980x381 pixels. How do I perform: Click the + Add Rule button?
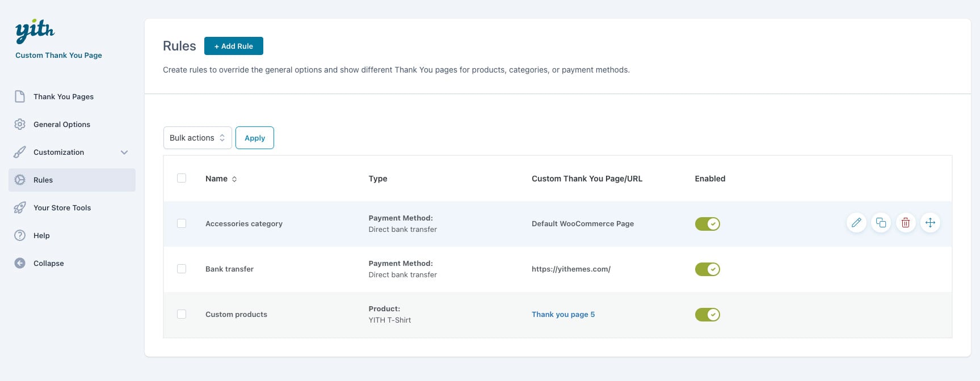coord(233,46)
